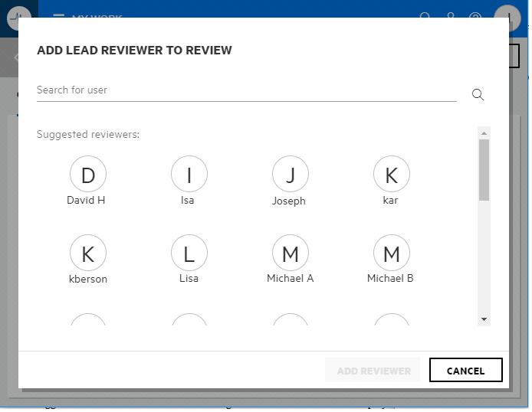Open the user avatar menu top-right
Image resolution: width=532 pixels, height=412 pixels.
point(507,16)
